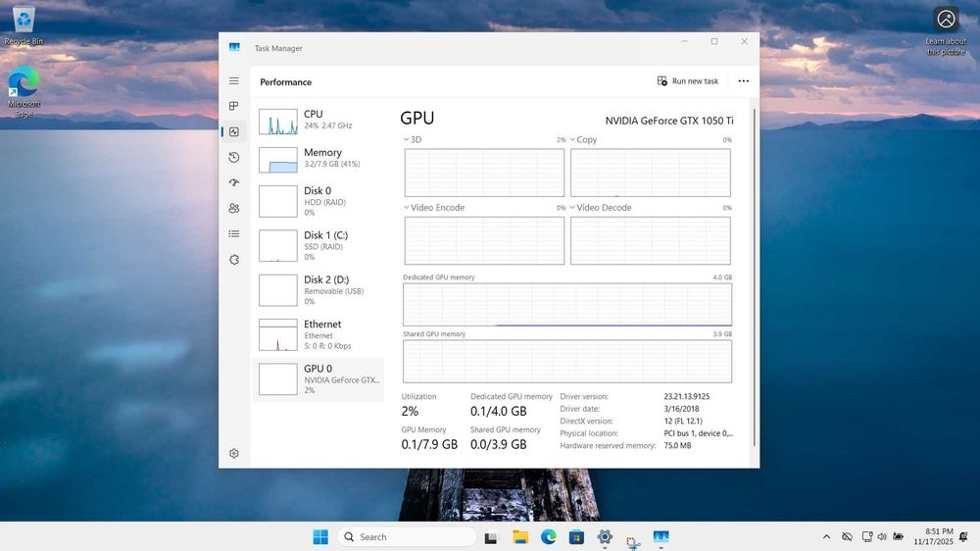Open the Services page icon
This screenshot has width=980, height=551.
tap(234, 260)
